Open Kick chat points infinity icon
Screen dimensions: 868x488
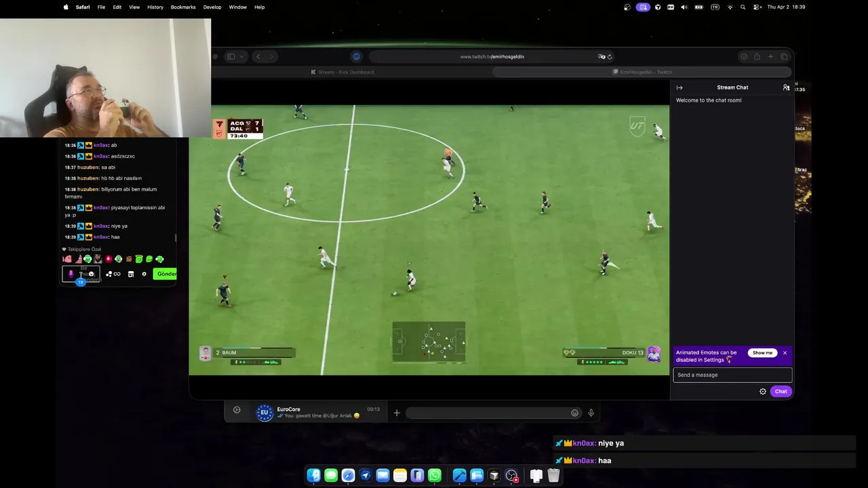(117, 274)
